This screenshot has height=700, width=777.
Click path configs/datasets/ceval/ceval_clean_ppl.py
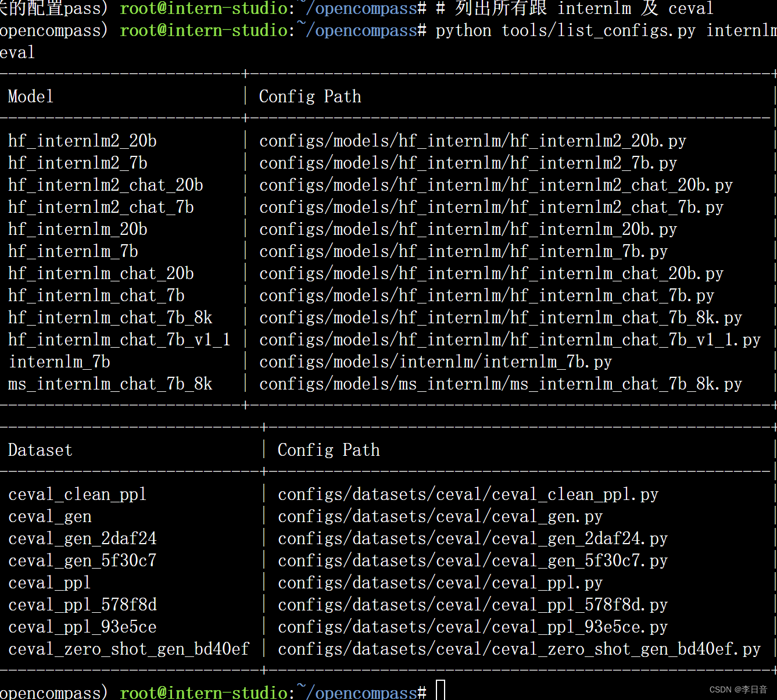[x=468, y=495]
